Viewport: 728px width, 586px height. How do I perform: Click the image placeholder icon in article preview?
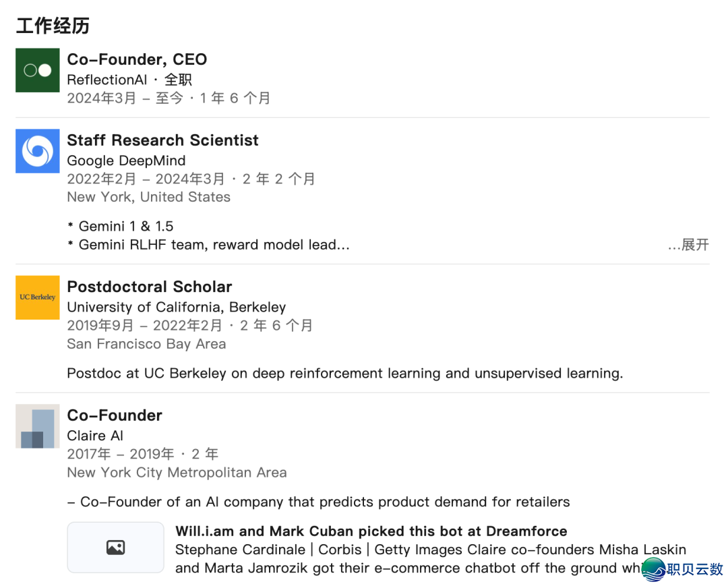[x=116, y=548]
